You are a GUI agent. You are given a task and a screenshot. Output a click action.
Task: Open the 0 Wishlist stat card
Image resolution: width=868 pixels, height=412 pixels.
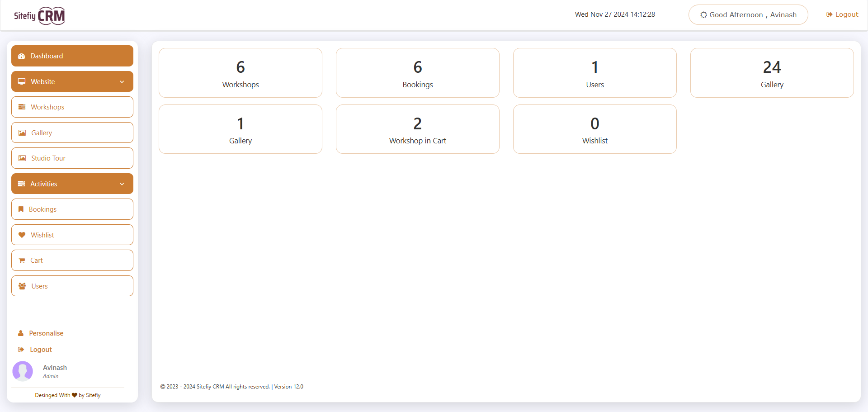pos(595,129)
